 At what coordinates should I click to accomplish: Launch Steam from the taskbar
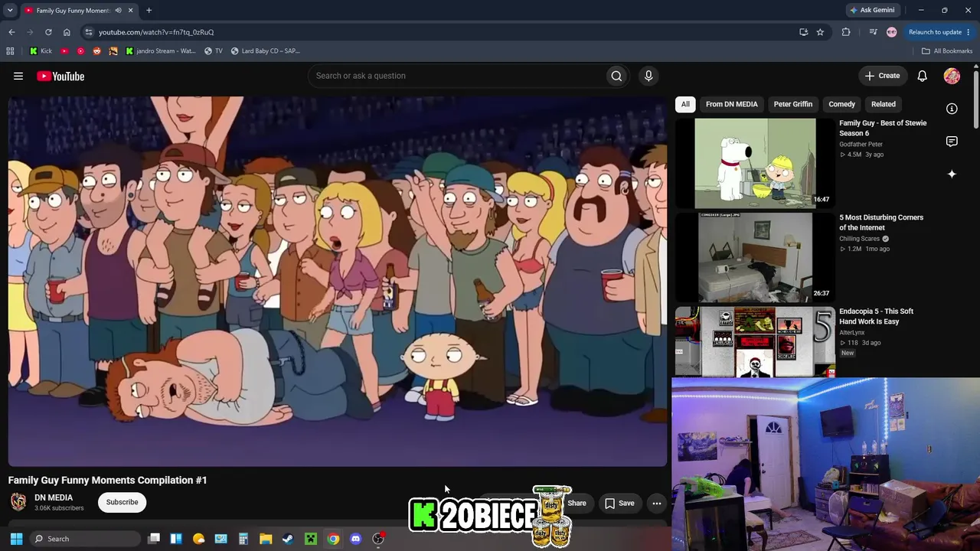pyautogui.click(x=288, y=539)
